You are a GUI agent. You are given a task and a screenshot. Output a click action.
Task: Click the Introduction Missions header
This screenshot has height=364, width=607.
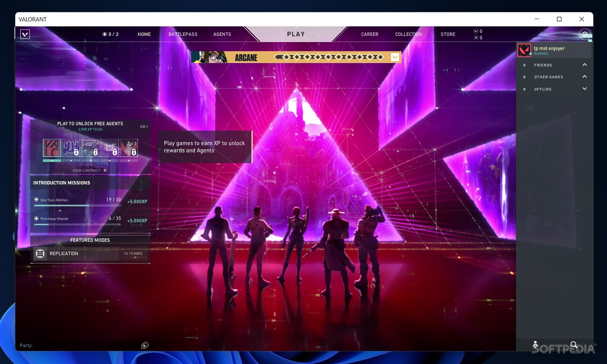[x=62, y=183]
